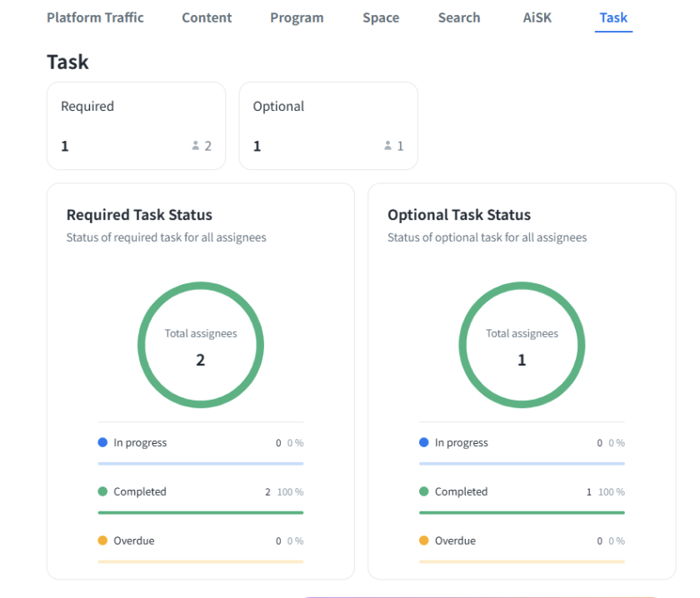Click Overdue progress bar in Optional Task Status
This screenshot has height=598, width=700.
pyautogui.click(x=522, y=561)
